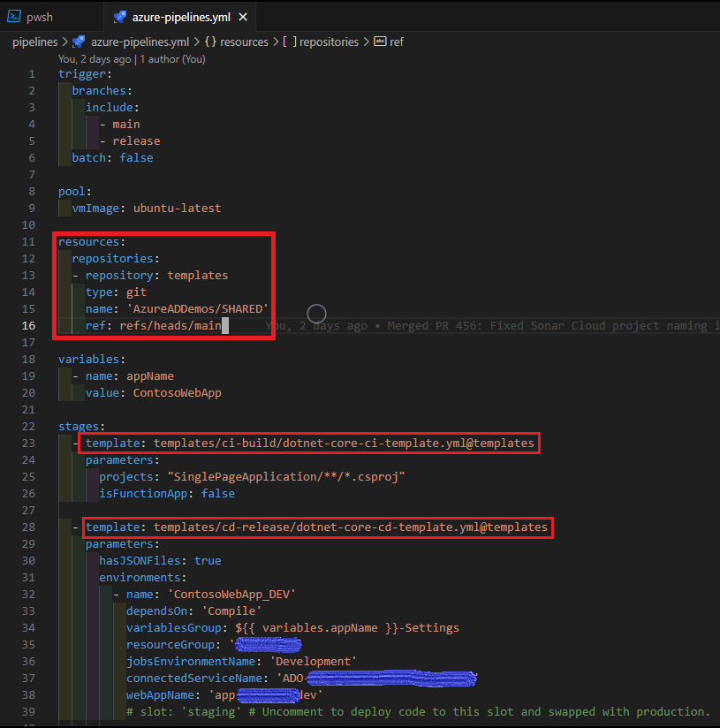The width and height of the screenshot is (720, 728).
Task: Click the 'You, 2 days ago' code lens
Action: point(94,59)
